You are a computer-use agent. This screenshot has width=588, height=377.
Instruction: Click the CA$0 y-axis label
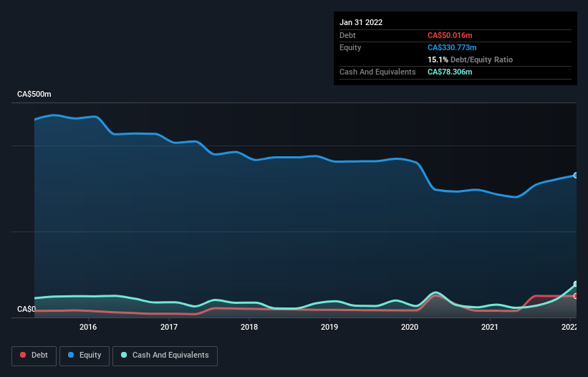click(26, 309)
